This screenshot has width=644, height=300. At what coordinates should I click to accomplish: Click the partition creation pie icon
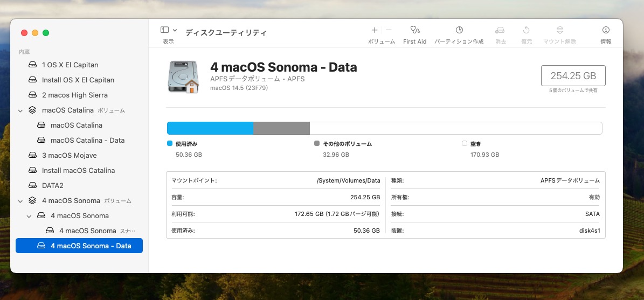pos(459,30)
